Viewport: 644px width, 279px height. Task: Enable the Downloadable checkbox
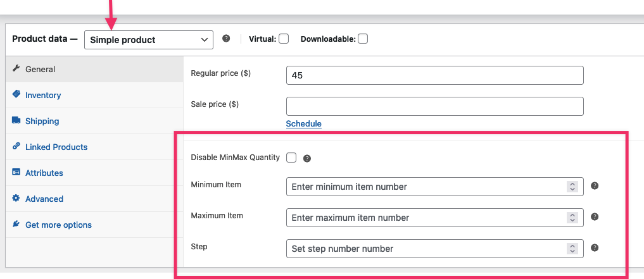pos(363,39)
